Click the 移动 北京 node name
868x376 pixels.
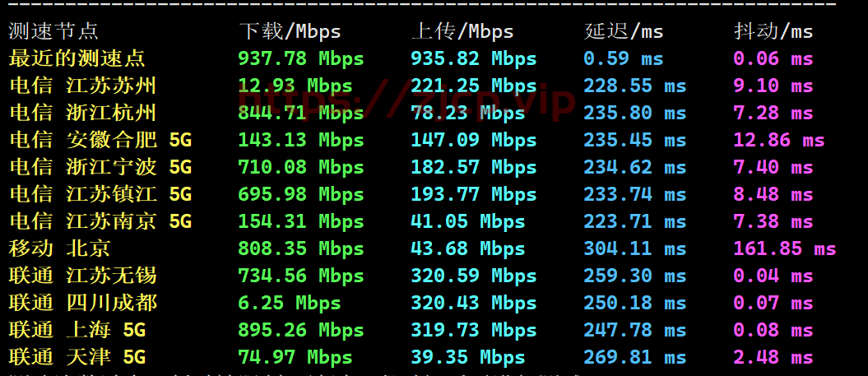click(x=59, y=248)
